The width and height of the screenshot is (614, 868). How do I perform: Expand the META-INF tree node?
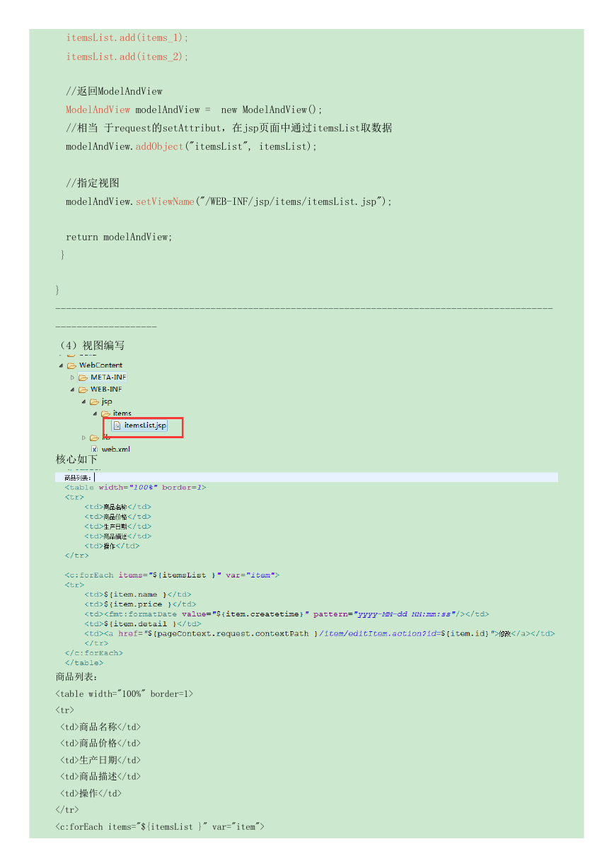[x=72, y=377]
